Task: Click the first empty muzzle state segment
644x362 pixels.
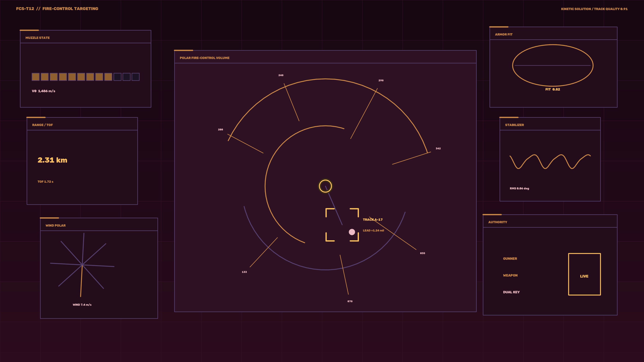Action: [x=117, y=77]
